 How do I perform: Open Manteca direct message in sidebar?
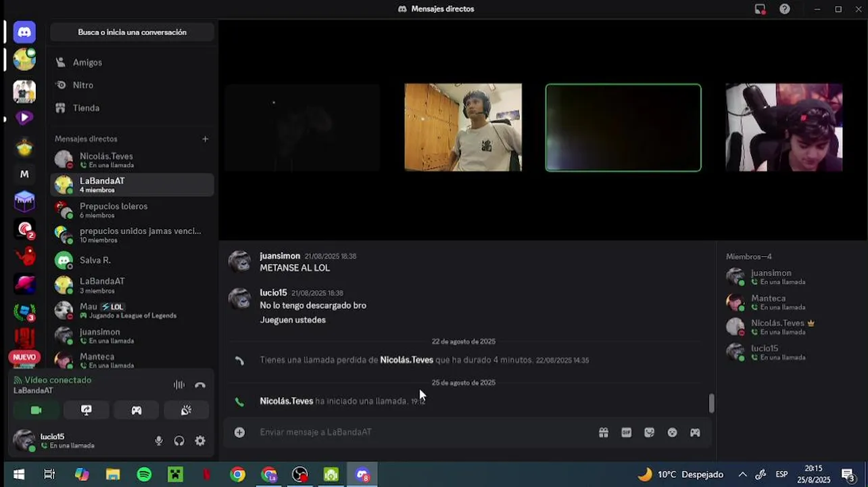(x=132, y=360)
